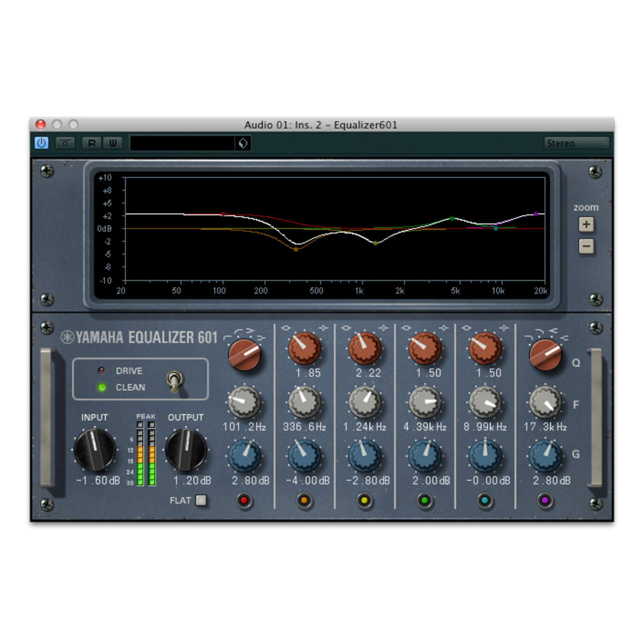Zoom out on the EQ graph
The height and width of the screenshot is (644, 644).
click(586, 246)
